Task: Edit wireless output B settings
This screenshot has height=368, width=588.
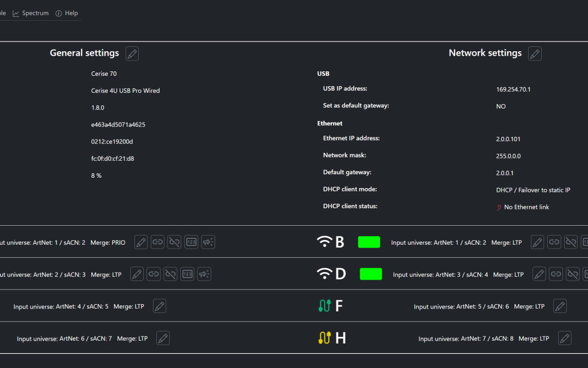Action: click(537, 242)
